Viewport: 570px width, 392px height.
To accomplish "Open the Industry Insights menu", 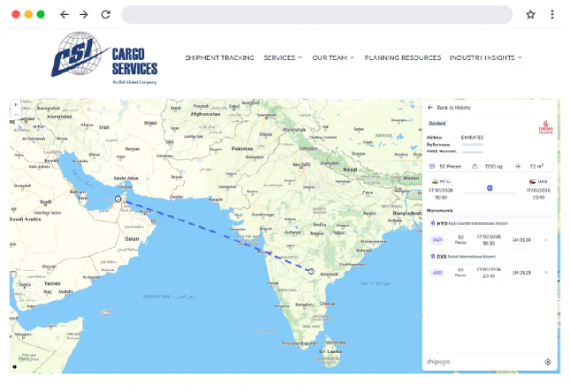I will (482, 58).
